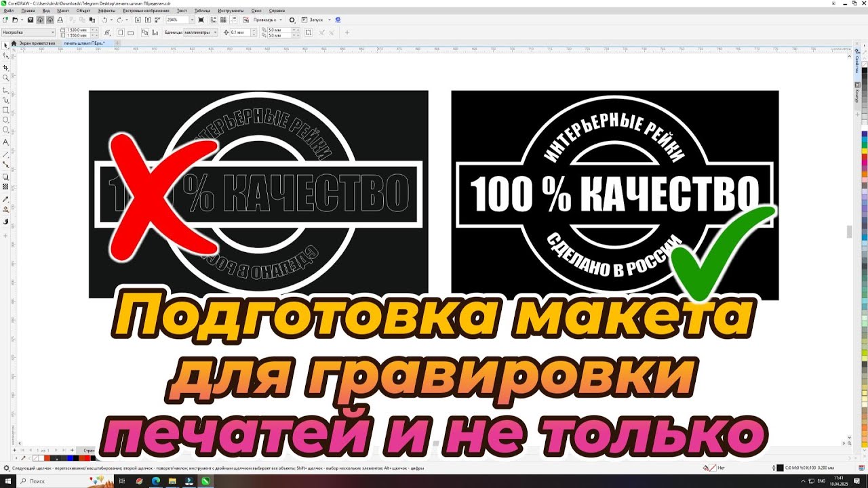Select the Pick tool in the toolbox

tap(5, 45)
